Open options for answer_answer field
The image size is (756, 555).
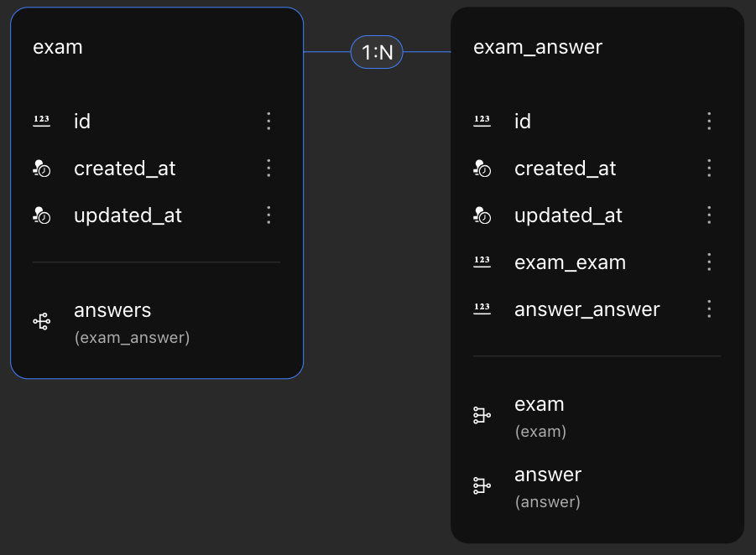click(x=709, y=309)
